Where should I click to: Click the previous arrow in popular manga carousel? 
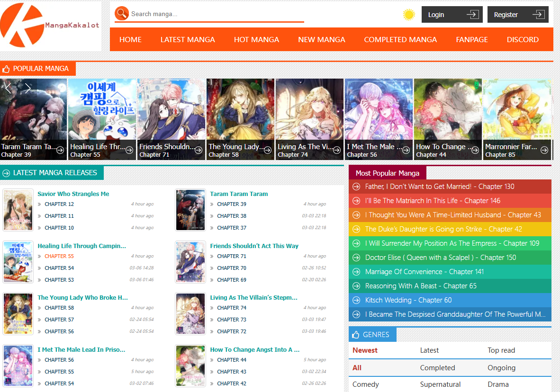coord(8,88)
